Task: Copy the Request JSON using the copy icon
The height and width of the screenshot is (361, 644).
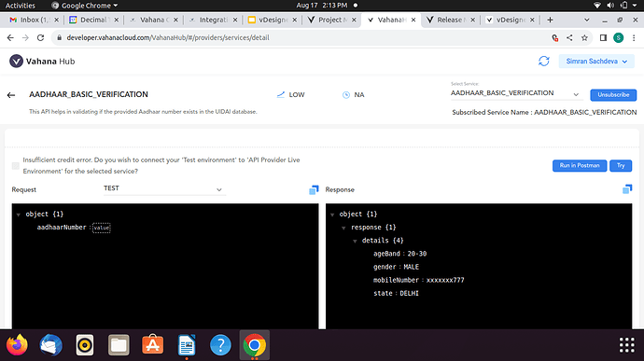Action: point(314,189)
